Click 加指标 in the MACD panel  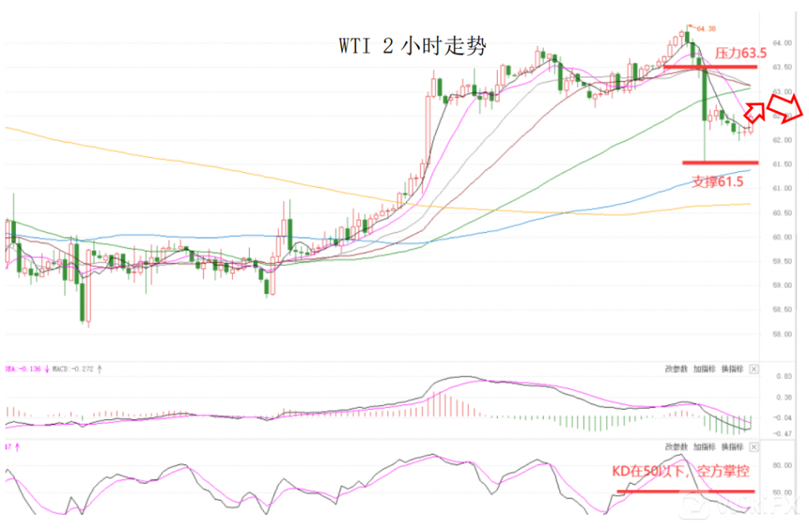click(x=704, y=369)
